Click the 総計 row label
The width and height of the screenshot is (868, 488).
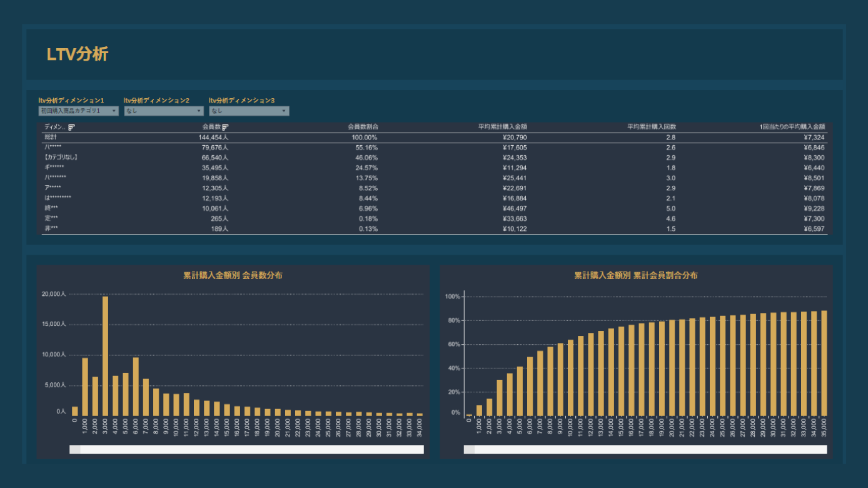(x=51, y=137)
